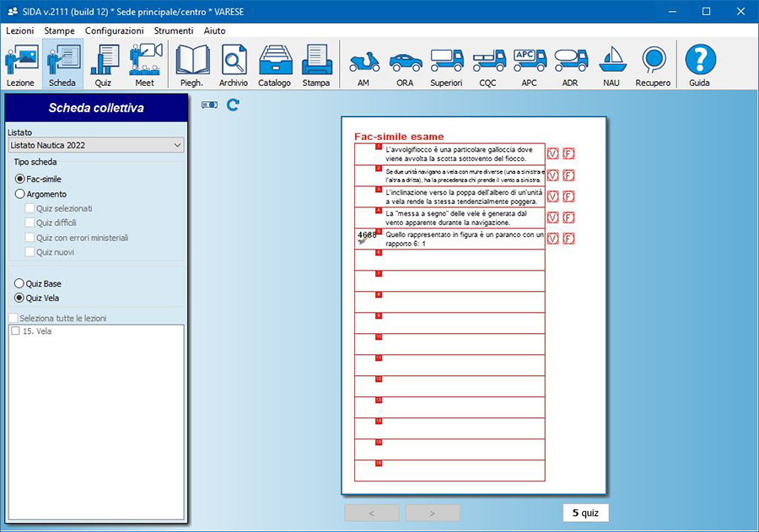Image resolution: width=759 pixels, height=532 pixels.
Task: Open the Stampa printer icon
Action: coord(316,65)
